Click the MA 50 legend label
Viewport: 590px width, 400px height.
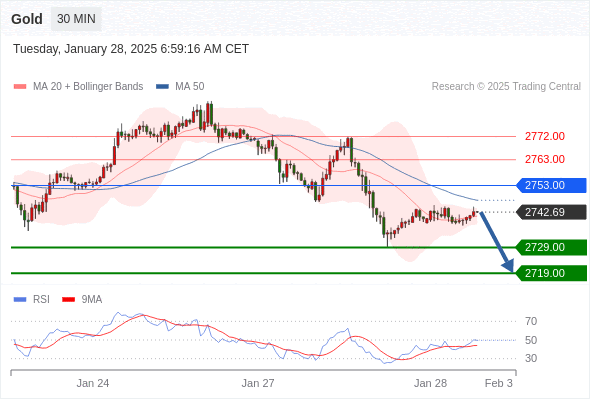click(x=190, y=87)
